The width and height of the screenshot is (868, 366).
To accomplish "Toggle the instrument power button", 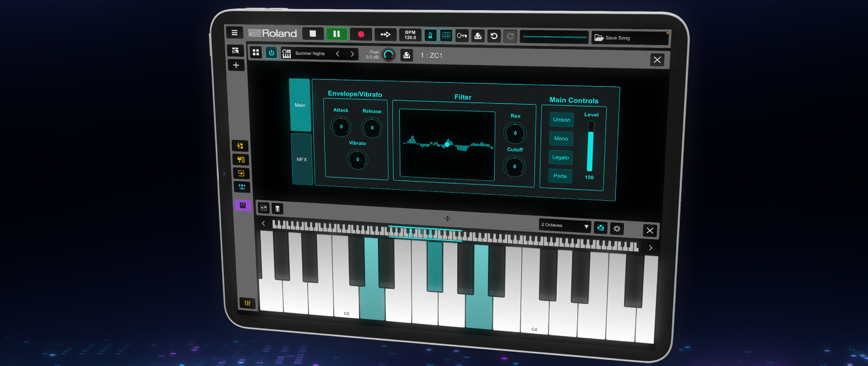I will [272, 53].
